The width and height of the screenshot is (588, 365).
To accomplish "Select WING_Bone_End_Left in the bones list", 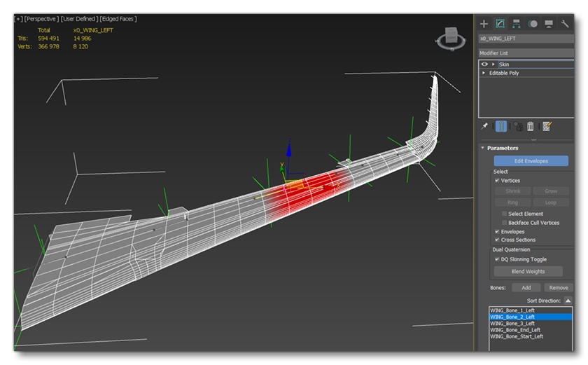I will click(x=514, y=330).
